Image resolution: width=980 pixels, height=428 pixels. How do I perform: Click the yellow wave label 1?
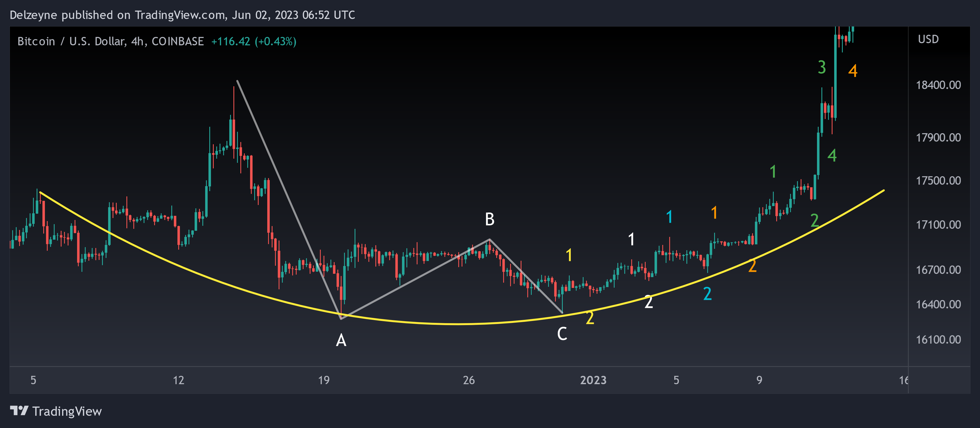(x=569, y=255)
